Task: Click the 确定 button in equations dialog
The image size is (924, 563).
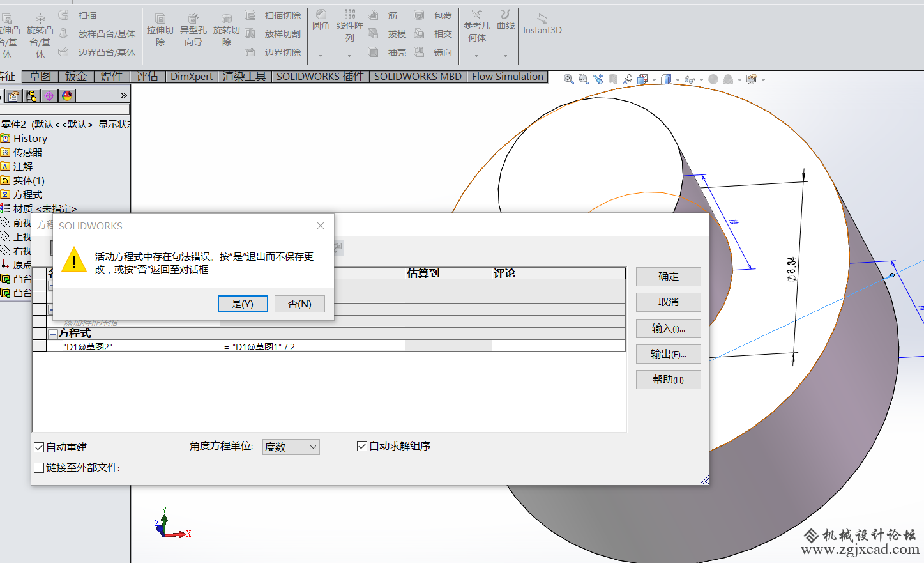Action: [x=669, y=277]
